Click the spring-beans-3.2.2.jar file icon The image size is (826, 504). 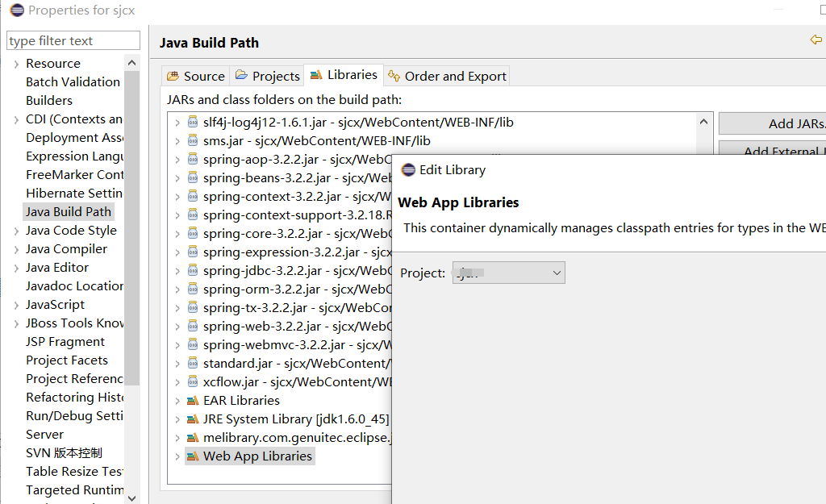[x=193, y=177]
